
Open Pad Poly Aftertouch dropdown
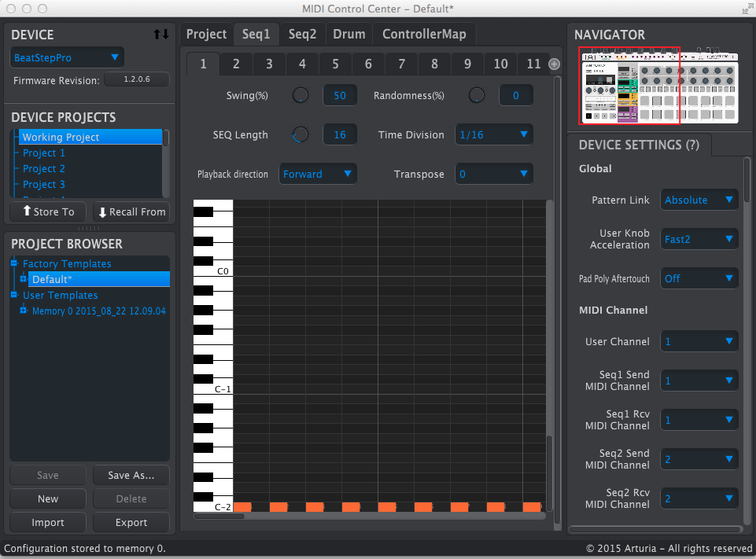tap(699, 278)
